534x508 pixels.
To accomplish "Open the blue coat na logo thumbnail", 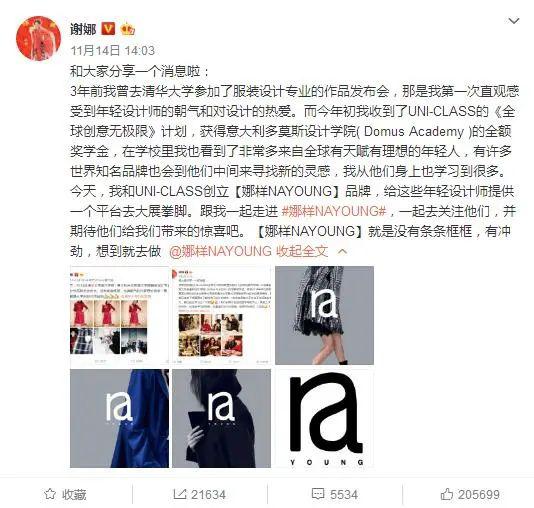I will [119, 418].
